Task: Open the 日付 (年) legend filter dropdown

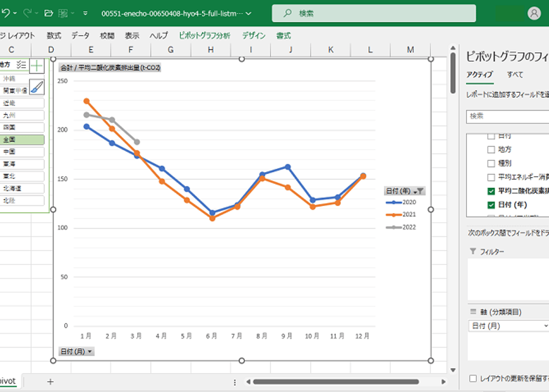Action: click(x=405, y=191)
